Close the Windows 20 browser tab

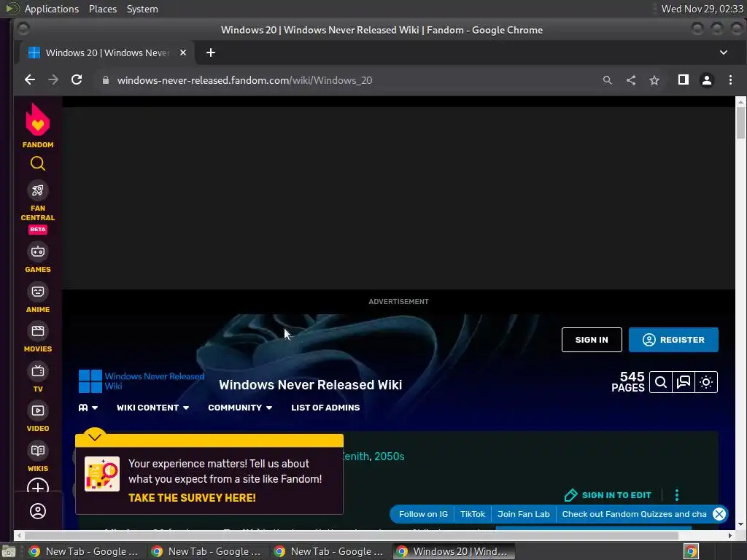pyautogui.click(x=183, y=52)
